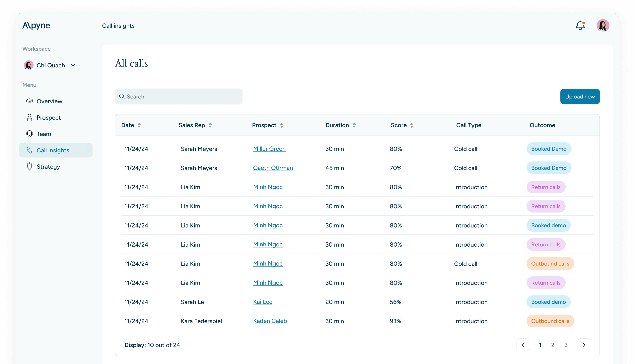The image size is (635, 364).
Task: Jump to page 2 of results
Action: (553, 345)
